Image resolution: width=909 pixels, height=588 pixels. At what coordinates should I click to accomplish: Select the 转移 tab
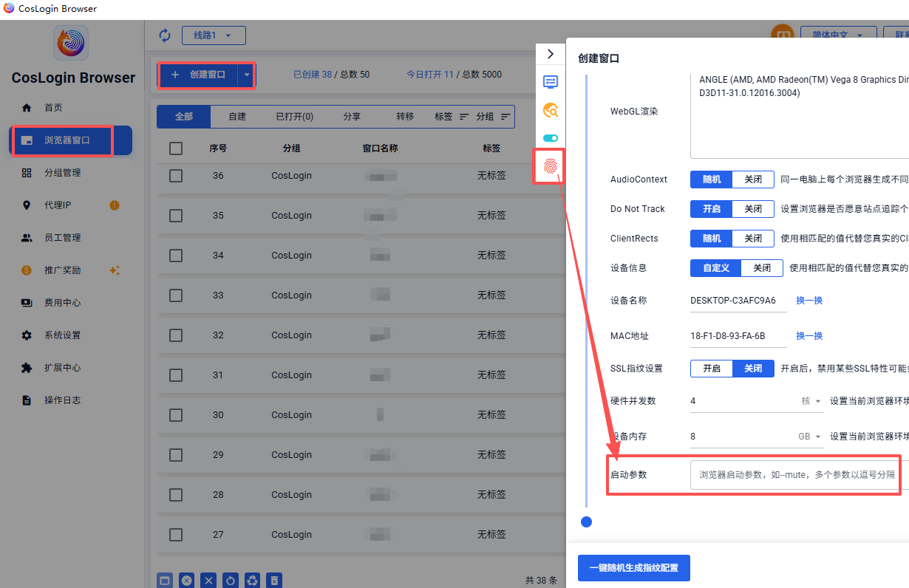(x=405, y=117)
